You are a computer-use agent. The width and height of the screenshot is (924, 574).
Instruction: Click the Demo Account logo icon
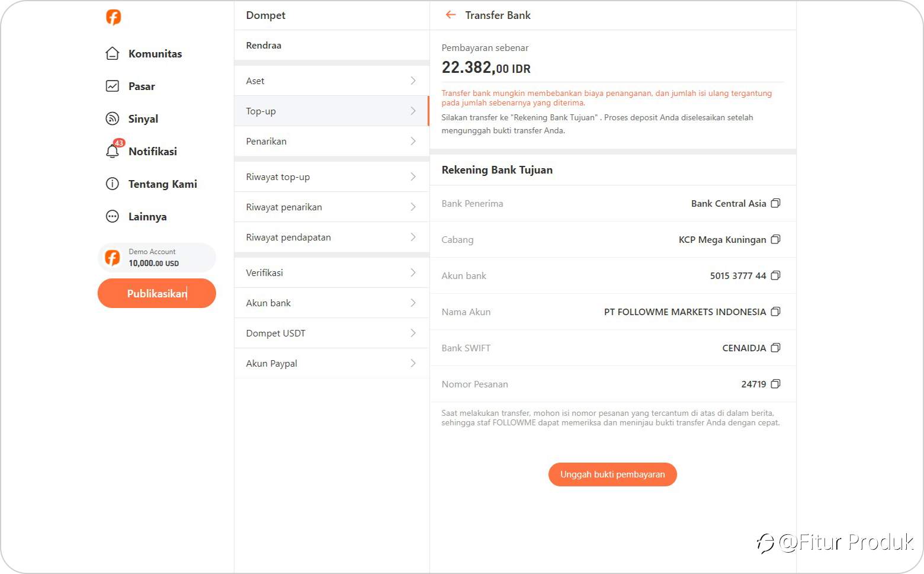112,258
